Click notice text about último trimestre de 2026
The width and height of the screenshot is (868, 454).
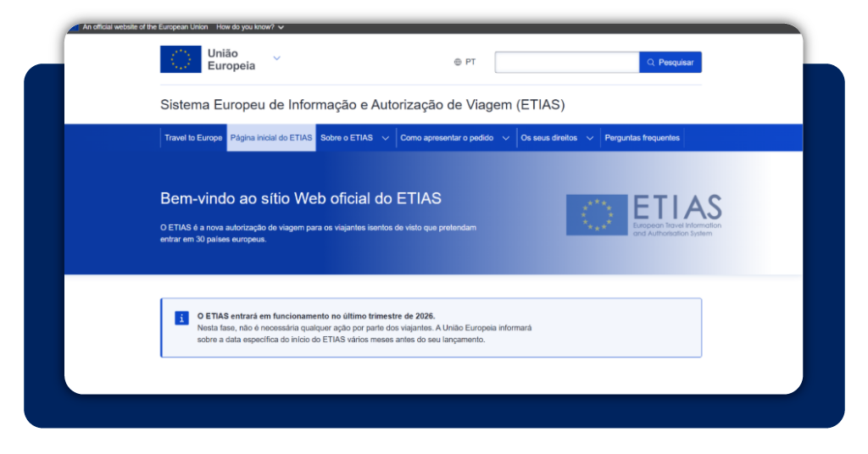point(316,316)
